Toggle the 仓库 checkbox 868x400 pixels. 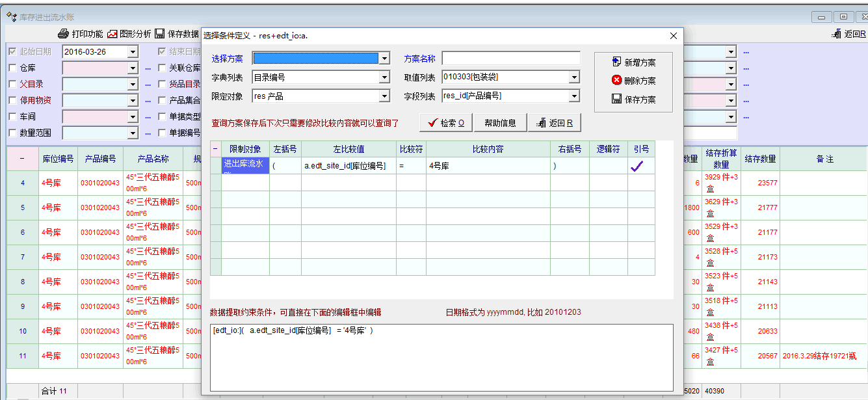pos(12,68)
